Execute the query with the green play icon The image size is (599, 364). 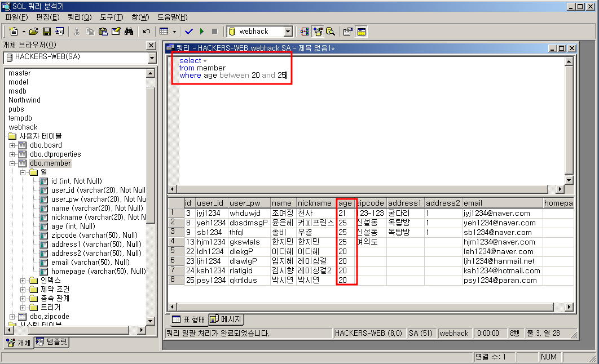(202, 32)
